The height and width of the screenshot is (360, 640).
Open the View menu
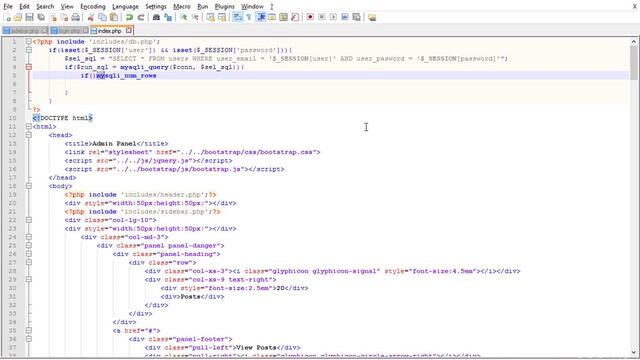tap(67, 7)
